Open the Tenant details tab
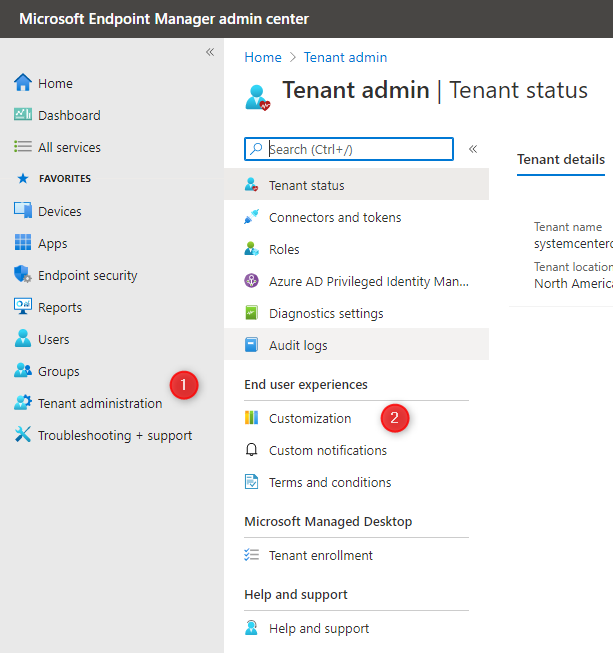613x653 pixels. click(x=561, y=160)
